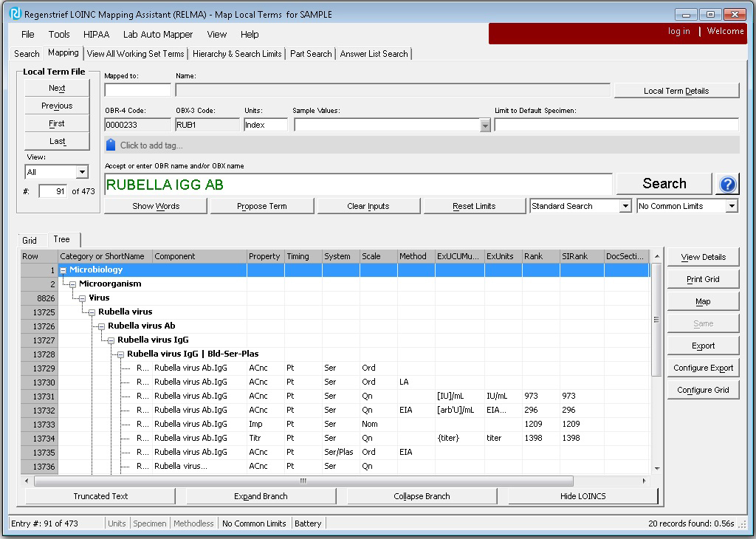Viewport: 756px width, 539px height.
Task: Click the Map button
Action: [x=703, y=301]
